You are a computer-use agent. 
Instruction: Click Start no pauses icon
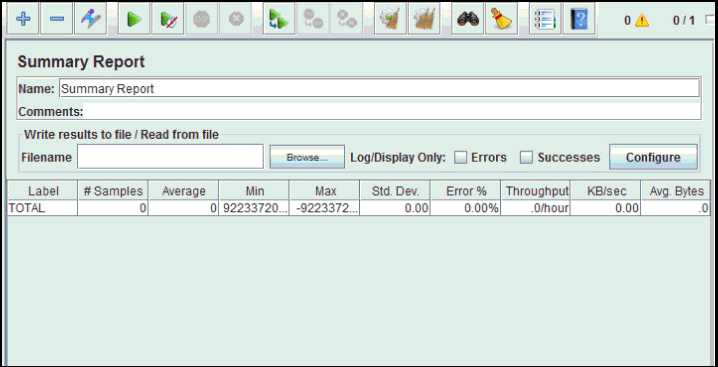point(168,19)
